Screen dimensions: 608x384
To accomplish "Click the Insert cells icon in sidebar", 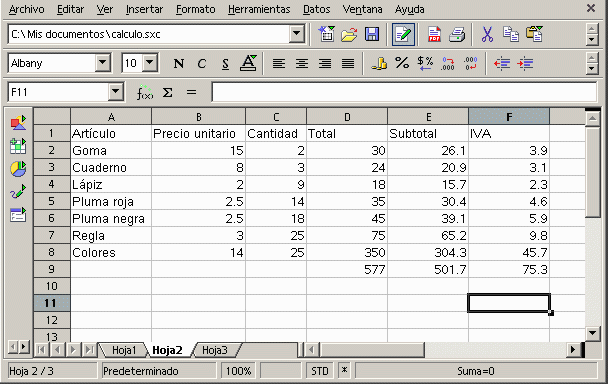I will pyautogui.click(x=18, y=146).
